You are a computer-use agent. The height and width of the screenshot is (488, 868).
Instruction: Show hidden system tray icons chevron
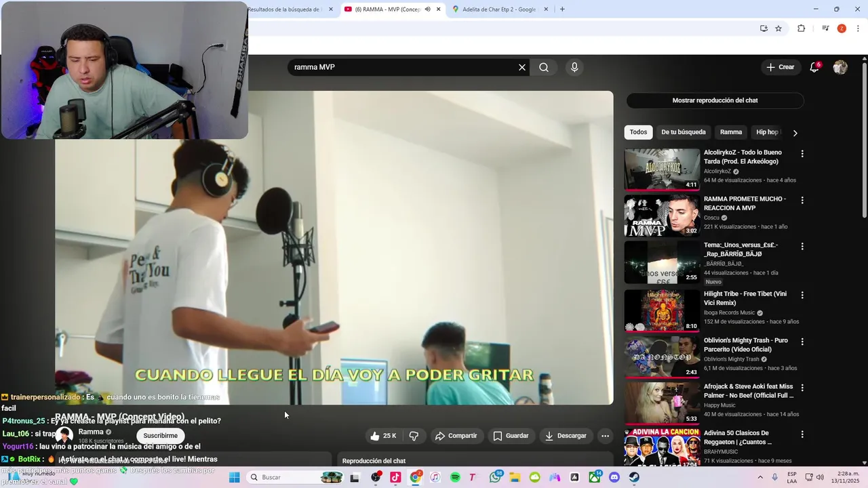click(x=759, y=477)
